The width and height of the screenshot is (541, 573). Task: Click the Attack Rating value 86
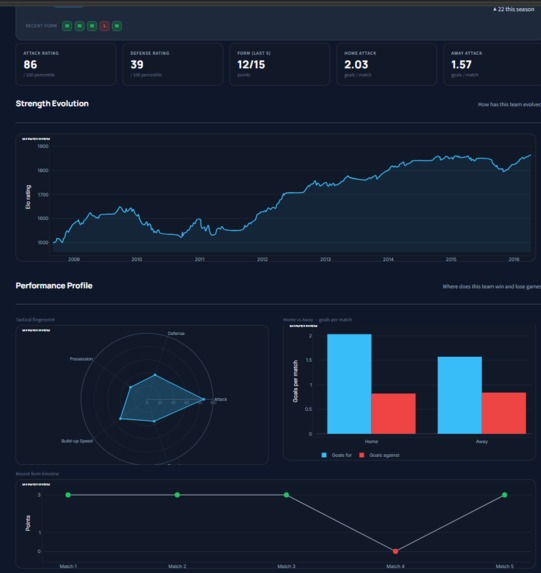[30, 65]
